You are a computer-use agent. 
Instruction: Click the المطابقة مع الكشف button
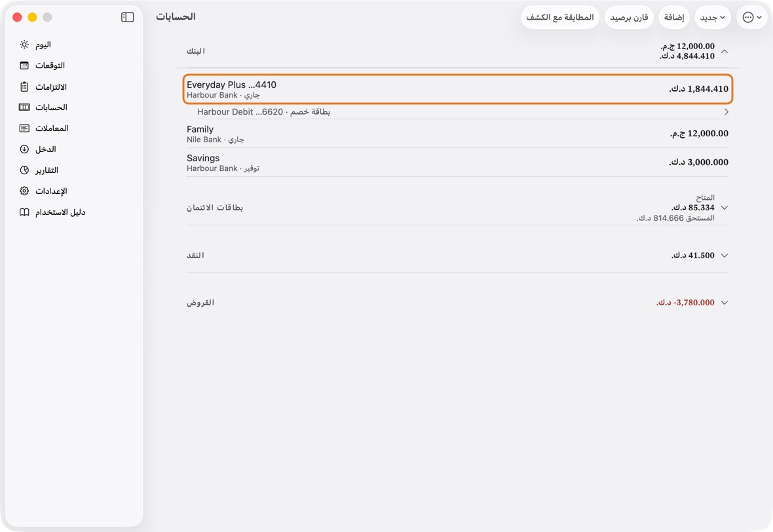click(x=560, y=17)
